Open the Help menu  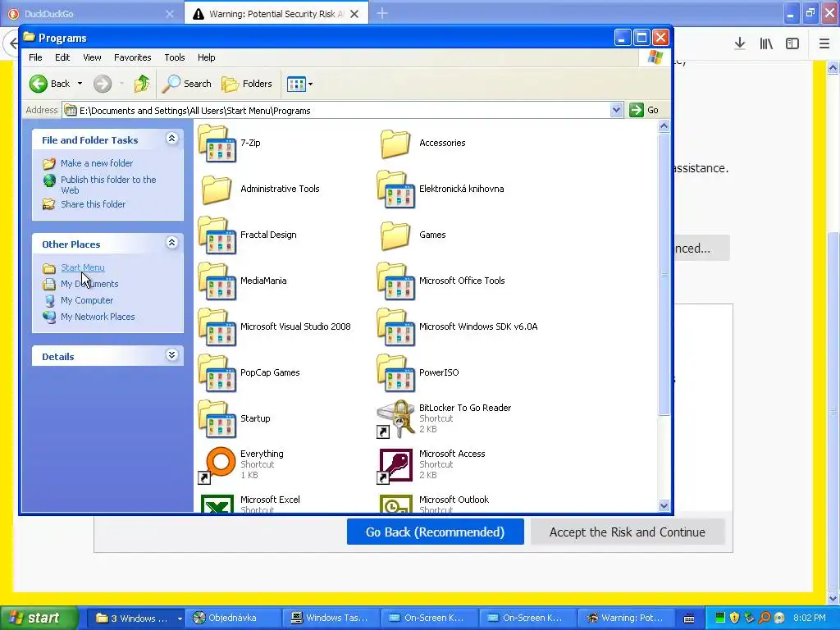click(x=206, y=57)
